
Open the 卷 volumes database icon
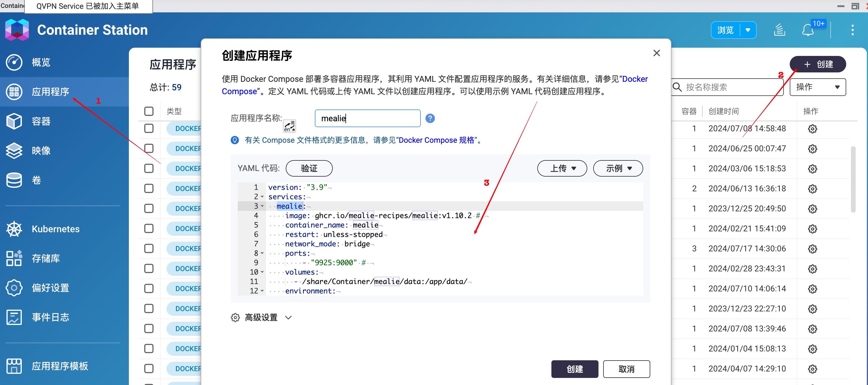coord(14,180)
